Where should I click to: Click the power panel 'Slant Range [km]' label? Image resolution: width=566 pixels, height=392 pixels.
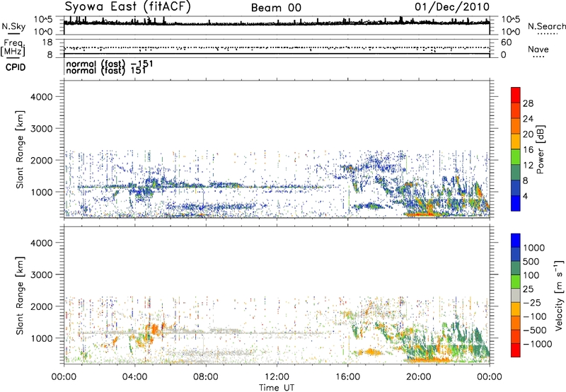point(20,150)
